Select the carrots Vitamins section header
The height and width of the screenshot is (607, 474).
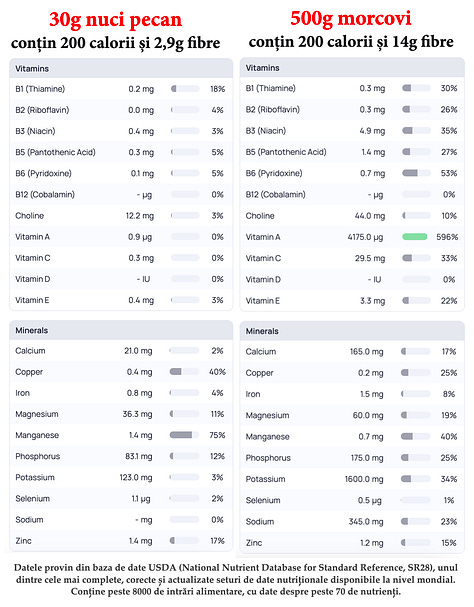pos(352,68)
